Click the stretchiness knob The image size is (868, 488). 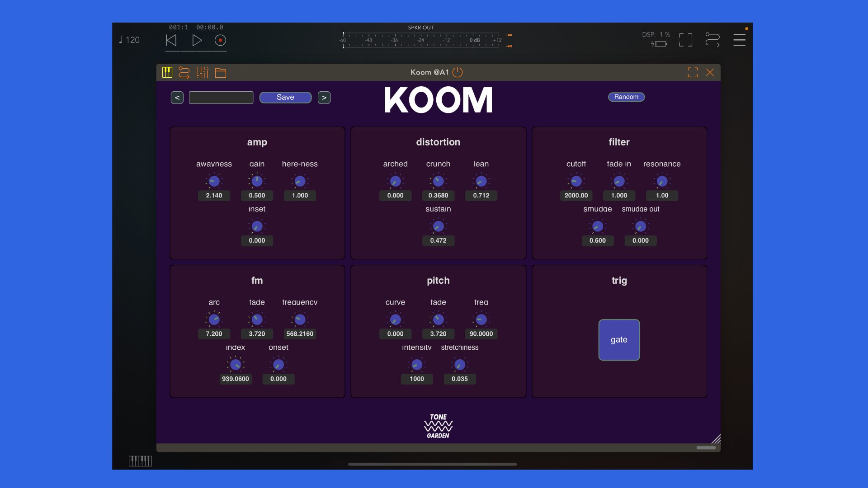[x=460, y=365]
